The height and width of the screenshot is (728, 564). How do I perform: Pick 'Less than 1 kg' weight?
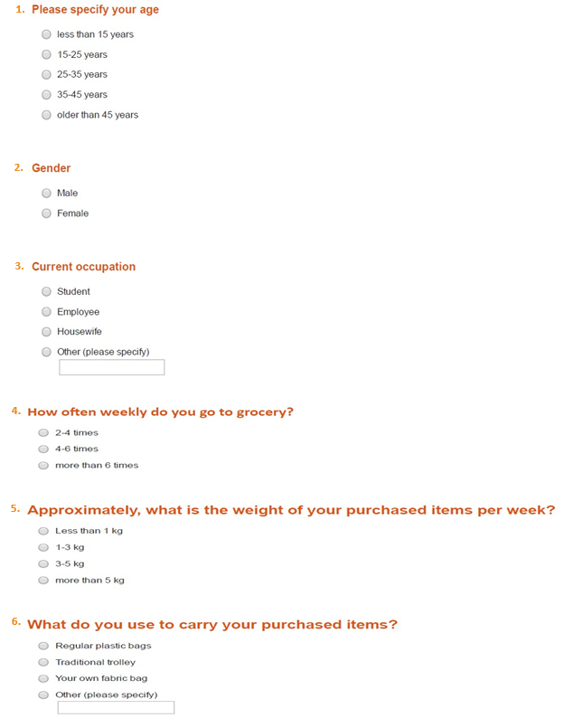coord(43,531)
